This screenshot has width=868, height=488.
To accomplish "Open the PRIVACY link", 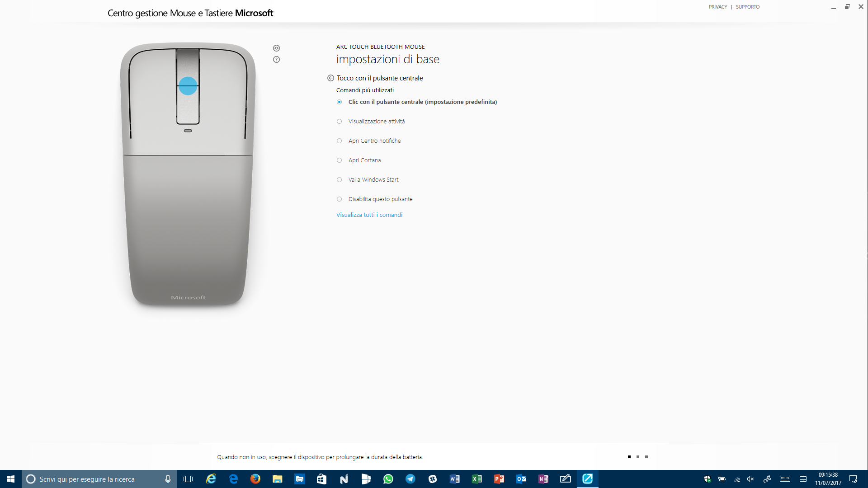I will [x=718, y=7].
